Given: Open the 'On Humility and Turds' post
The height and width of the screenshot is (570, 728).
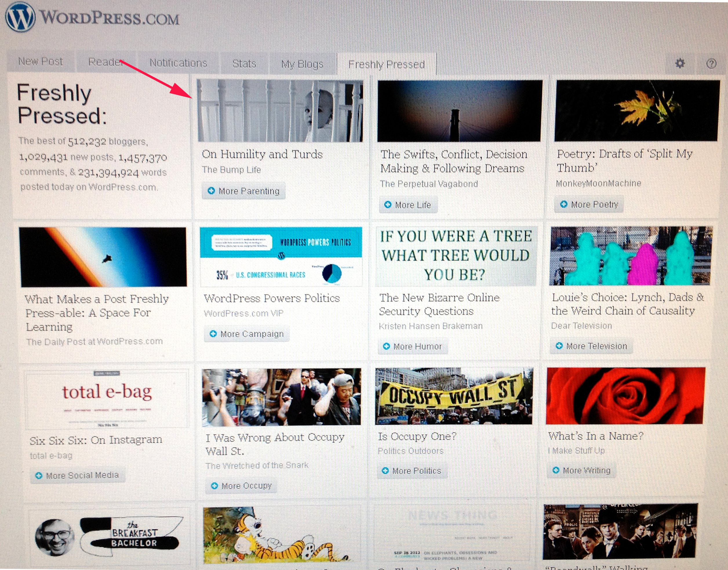Looking at the screenshot, I should tap(262, 154).
